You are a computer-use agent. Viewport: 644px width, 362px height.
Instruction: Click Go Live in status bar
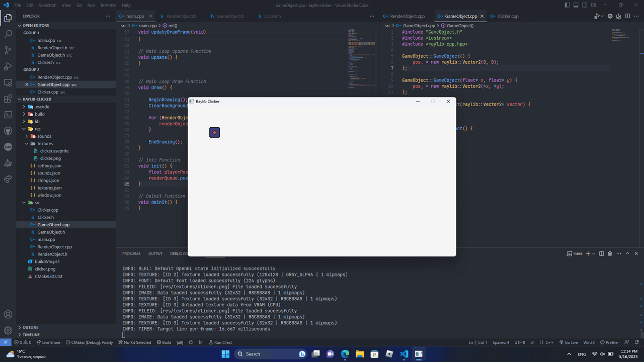568,342
